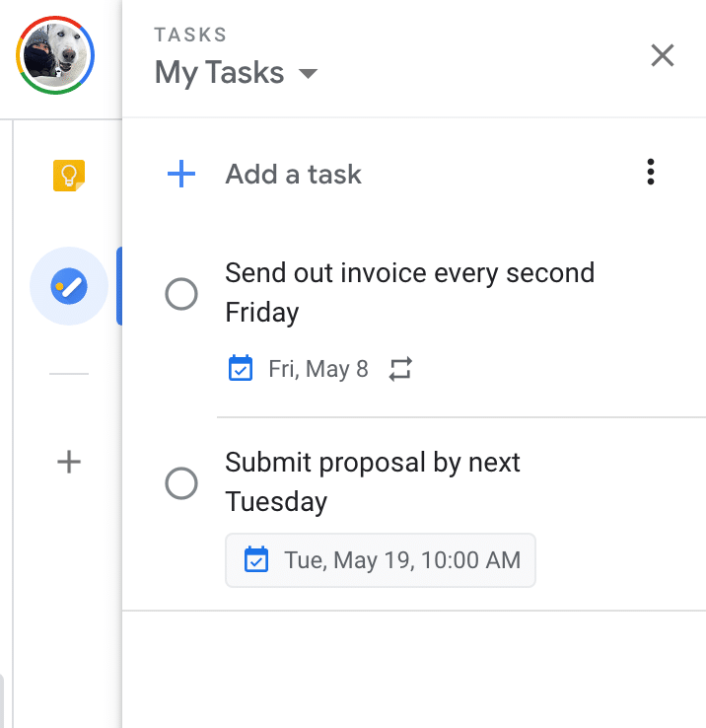Click the repeat icon on the invoice task

coord(399,369)
